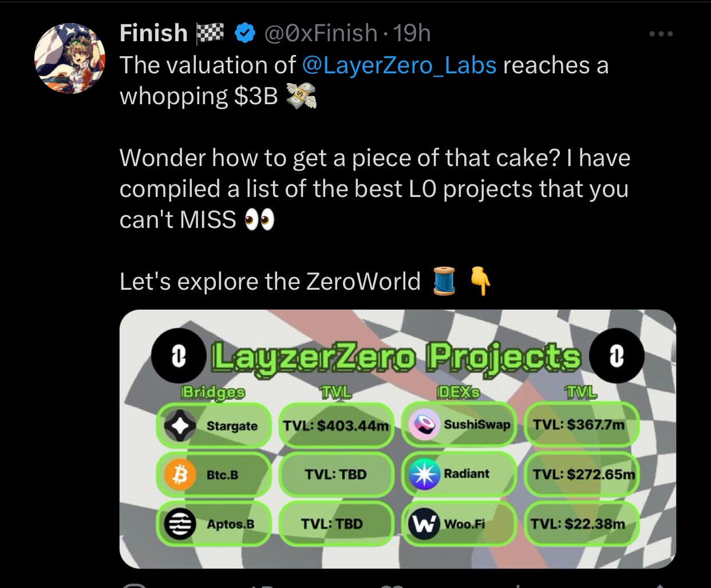Click the Stargate TVL $403.44m box

336,426
